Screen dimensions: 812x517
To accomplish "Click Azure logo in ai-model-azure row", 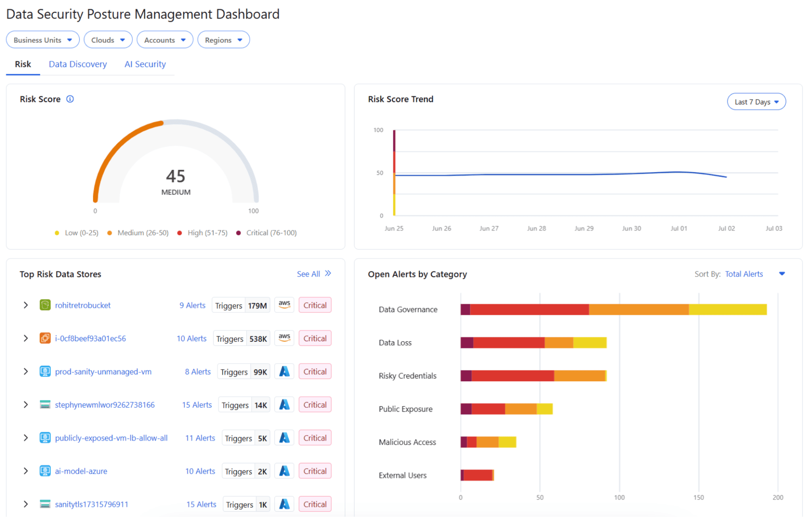I will click(284, 471).
